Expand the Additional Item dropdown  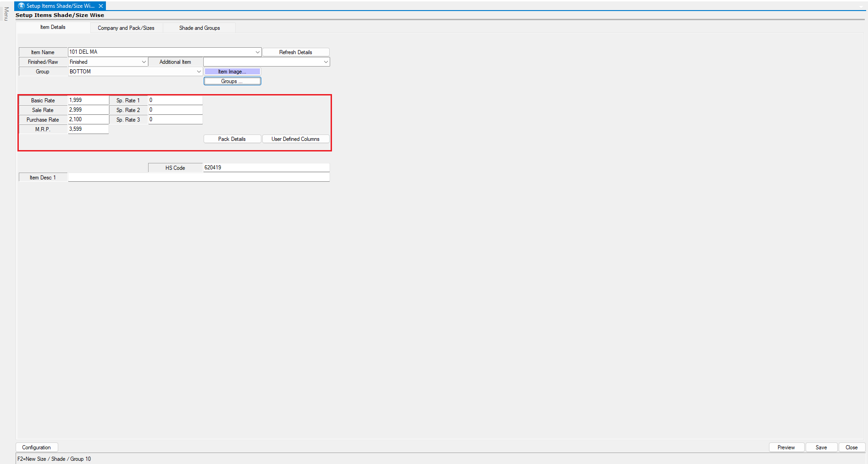coord(326,62)
